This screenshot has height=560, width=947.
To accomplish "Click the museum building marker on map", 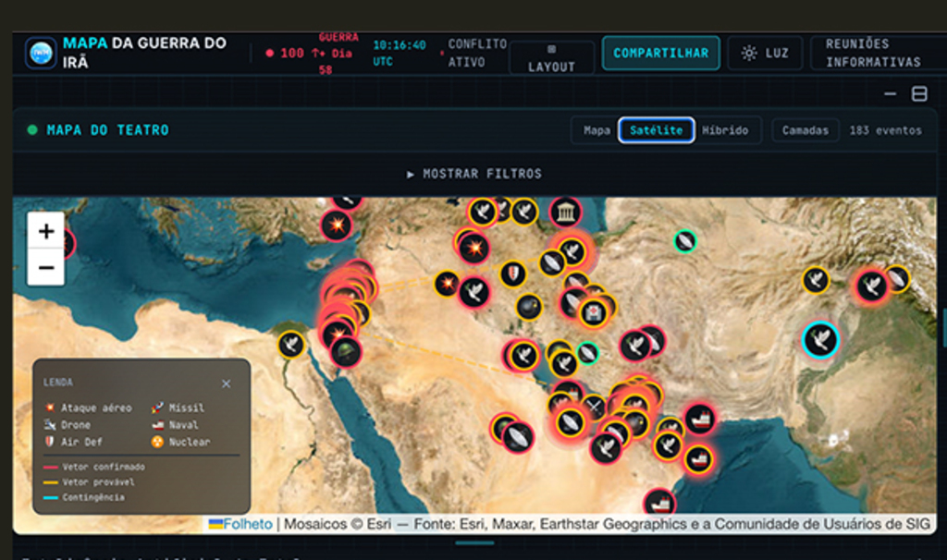I will click(565, 213).
